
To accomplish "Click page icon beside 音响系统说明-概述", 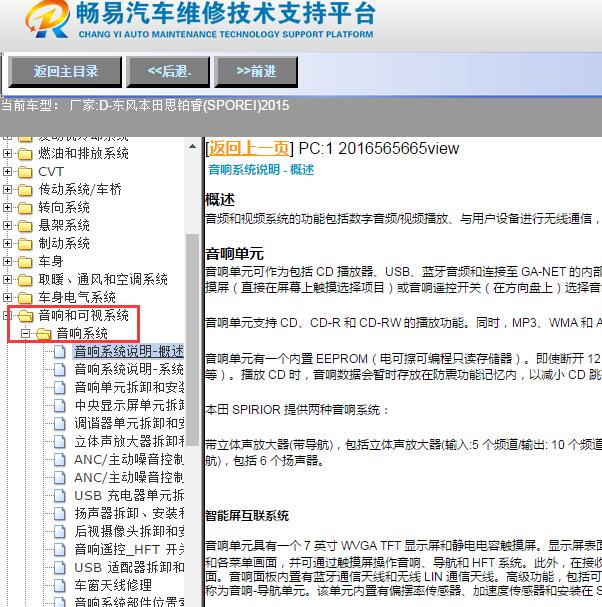I will [x=60, y=352].
